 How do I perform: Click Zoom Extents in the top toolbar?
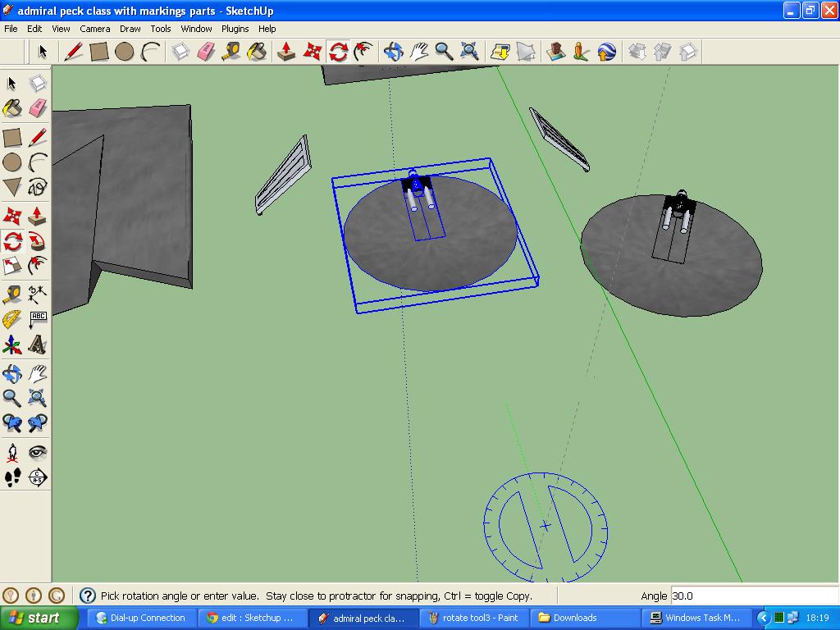point(469,51)
